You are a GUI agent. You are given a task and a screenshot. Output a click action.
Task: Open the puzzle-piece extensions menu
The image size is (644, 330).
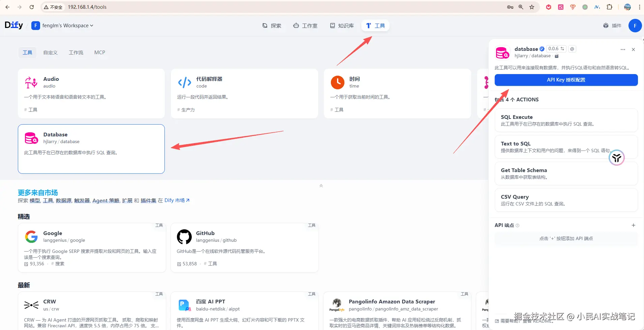[609, 7]
